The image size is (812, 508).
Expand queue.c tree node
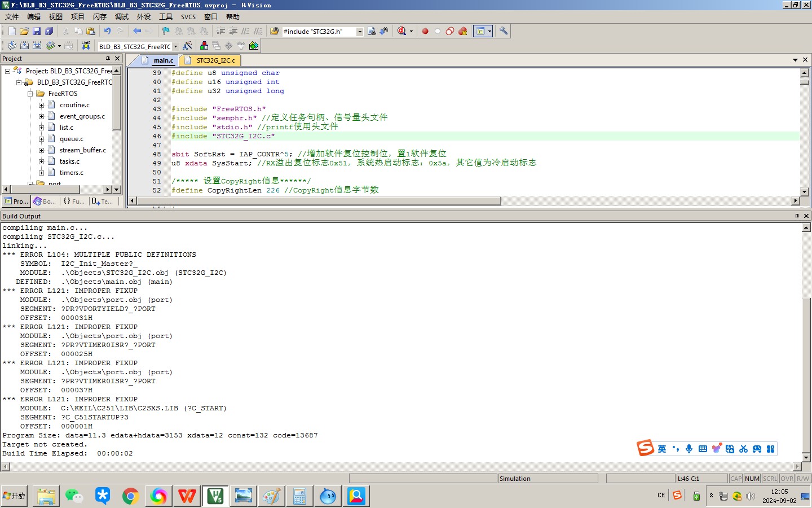pos(41,139)
